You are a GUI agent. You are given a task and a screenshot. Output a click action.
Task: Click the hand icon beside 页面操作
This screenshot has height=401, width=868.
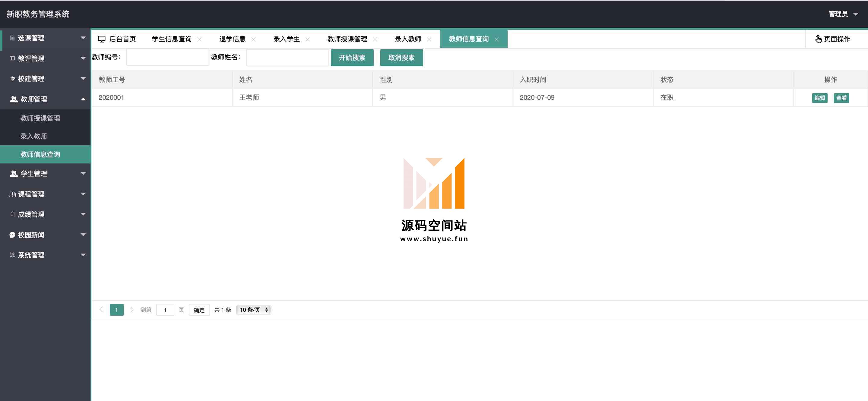click(x=818, y=39)
